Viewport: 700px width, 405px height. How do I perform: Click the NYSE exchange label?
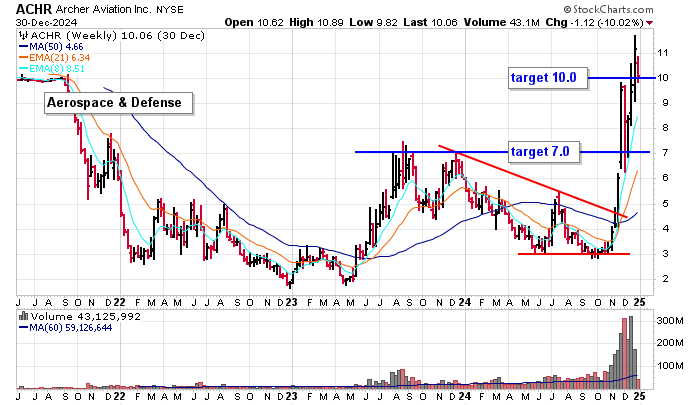pyautogui.click(x=170, y=9)
